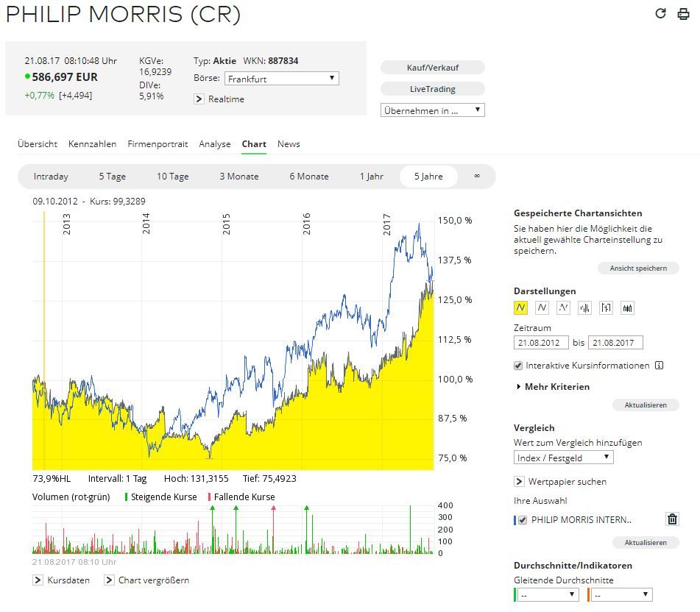This screenshot has height=612, width=700.
Task: Switch to the Kennzahlen tab
Action: point(92,144)
